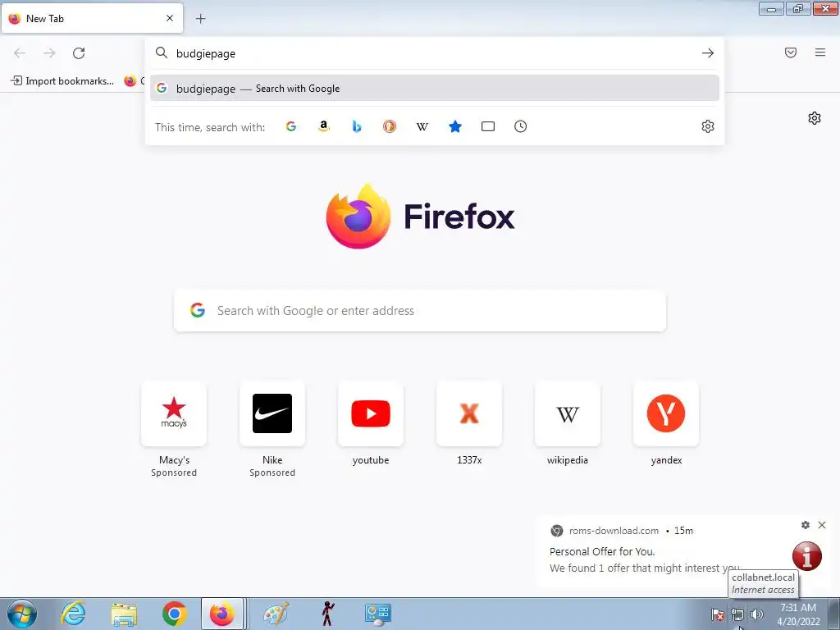This screenshot has height=630, width=840.
Task: Click Import bookmarks in the bookmarks toolbar
Action: (62, 81)
